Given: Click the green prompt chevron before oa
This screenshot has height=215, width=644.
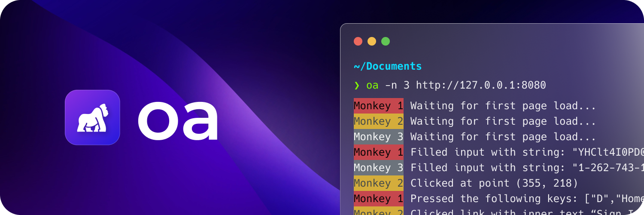Looking at the screenshot, I should click(357, 85).
